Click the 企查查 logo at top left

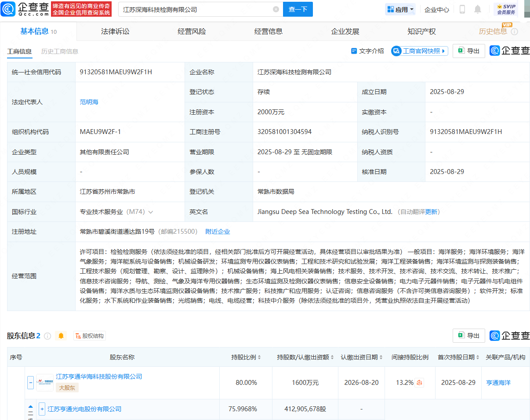[x=24, y=9]
